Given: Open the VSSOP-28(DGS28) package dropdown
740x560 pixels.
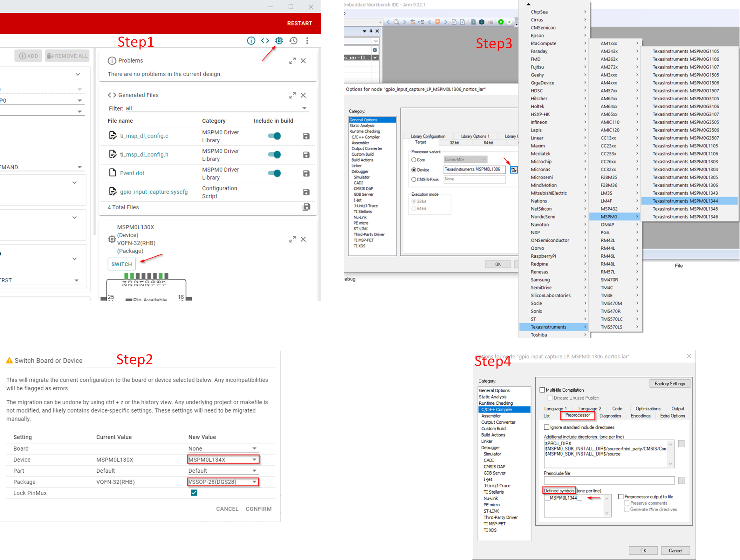Looking at the screenshot, I should [x=223, y=482].
